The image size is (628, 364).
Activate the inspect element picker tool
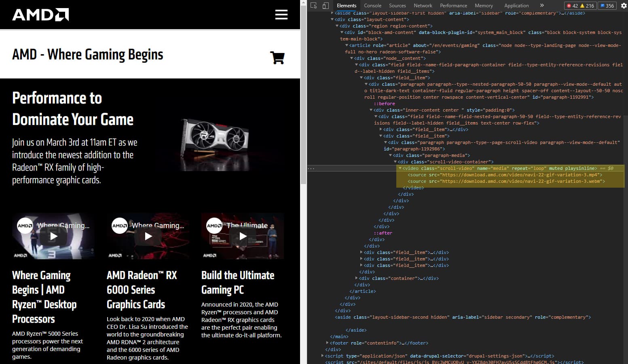(x=314, y=6)
